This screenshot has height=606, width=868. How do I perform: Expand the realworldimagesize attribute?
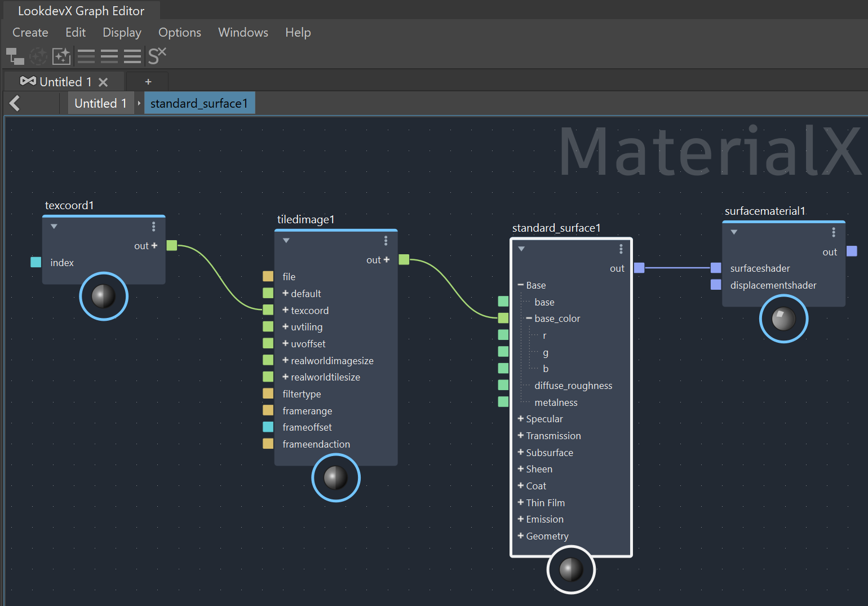[x=286, y=360]
